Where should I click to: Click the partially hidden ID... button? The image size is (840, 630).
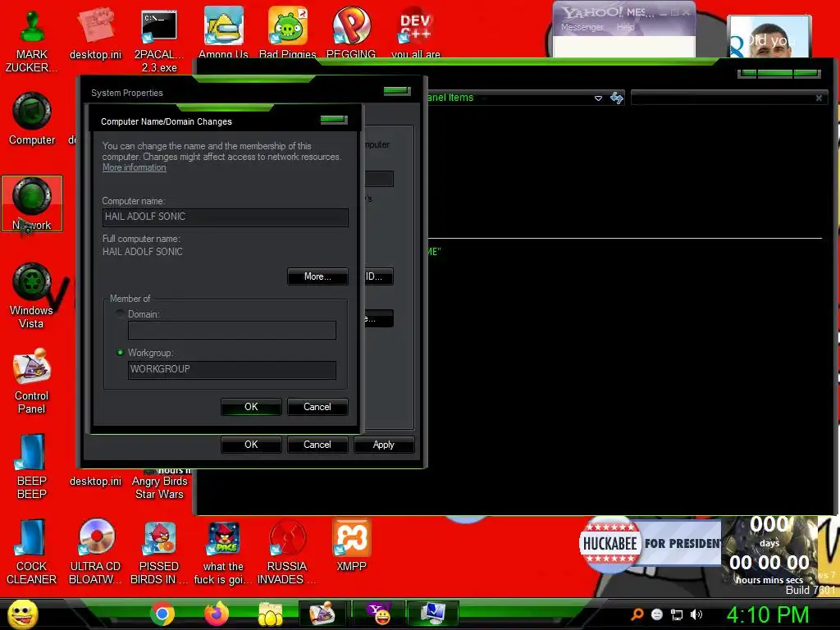(x=379, y=276)
